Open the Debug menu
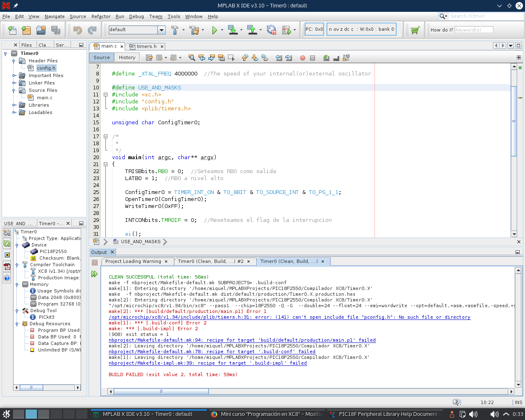 pyautogui.click(x=137, y=16)
